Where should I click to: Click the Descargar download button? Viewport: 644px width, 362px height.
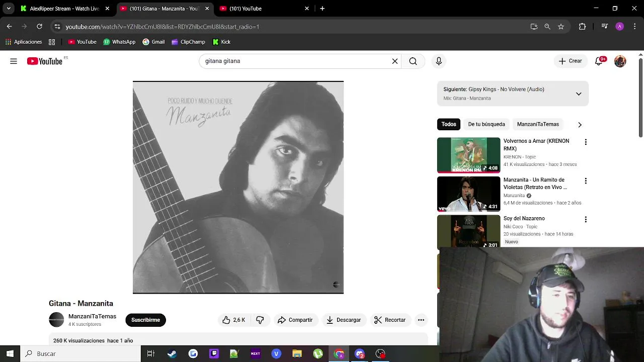click(x=344, y=320)
